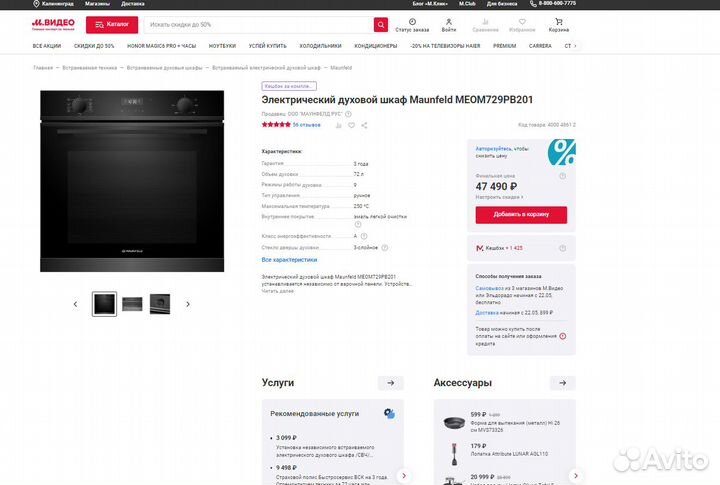Viewport: 720px width, 485px height.
Task: Open the 56 отзывов reviews link
Action: point(307,125)
